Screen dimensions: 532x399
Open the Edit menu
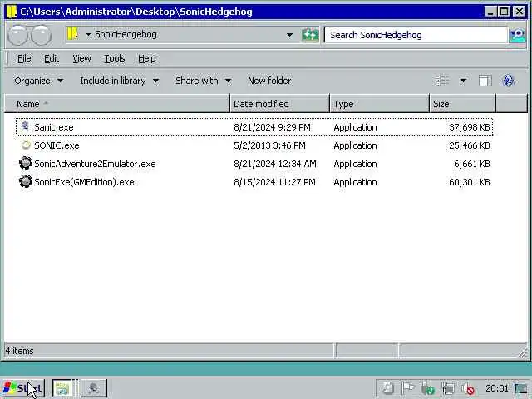[x=52, y=59]
